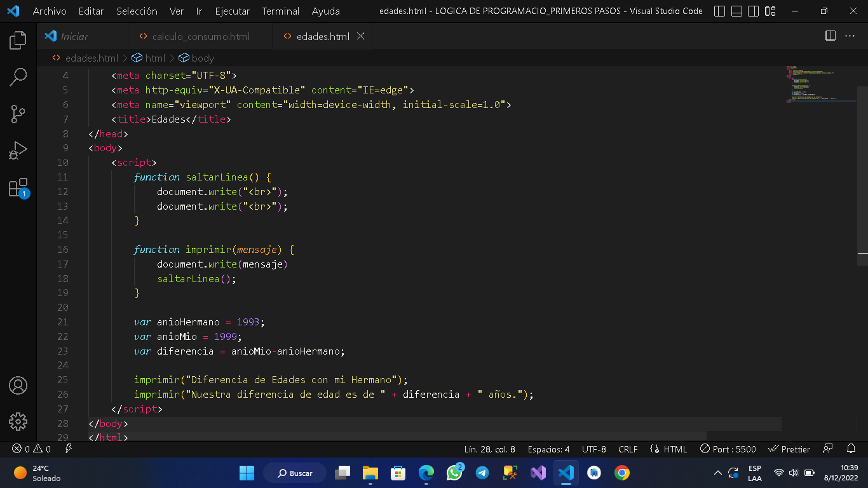Image resolution: width=868 pixels, height=488 pixels.
Task: Click Port : 5500 Live Server button
Action: [728, 449]
